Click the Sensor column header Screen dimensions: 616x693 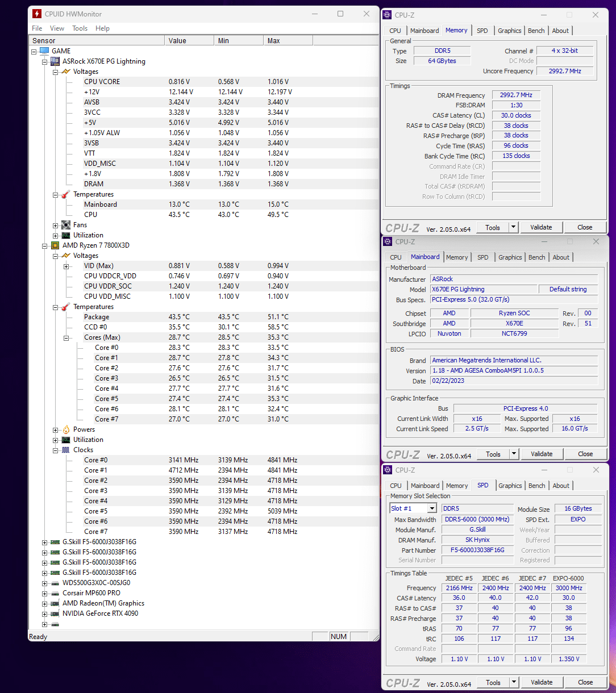[97, 41]
